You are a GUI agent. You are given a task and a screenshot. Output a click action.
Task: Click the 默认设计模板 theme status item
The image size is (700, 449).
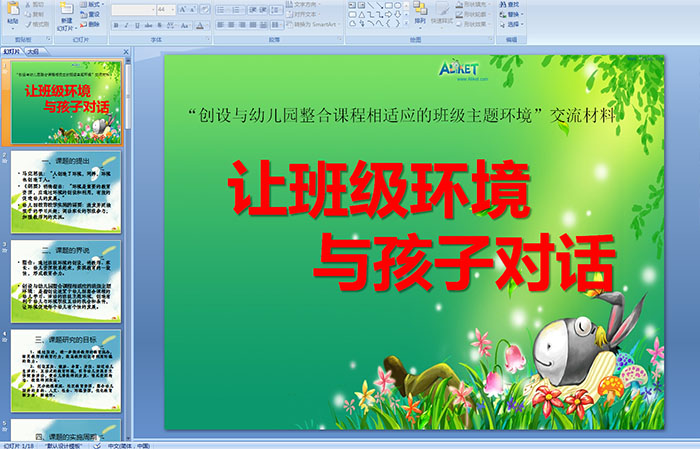pyautogui.click(x=64, y=446)
